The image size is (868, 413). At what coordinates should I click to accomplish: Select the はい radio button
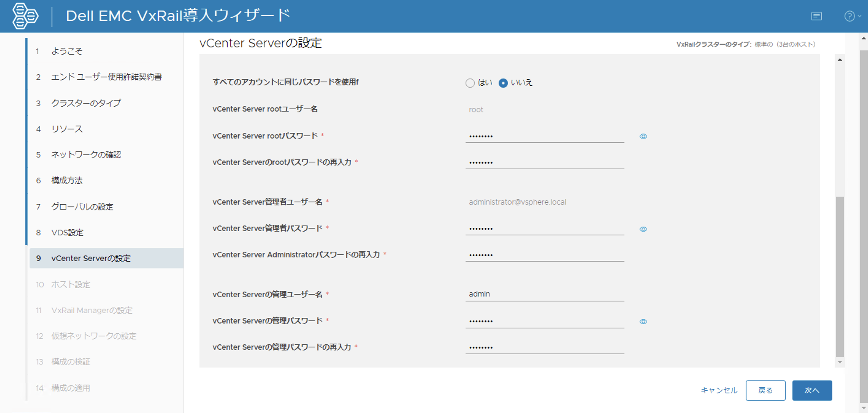(470, 83)
